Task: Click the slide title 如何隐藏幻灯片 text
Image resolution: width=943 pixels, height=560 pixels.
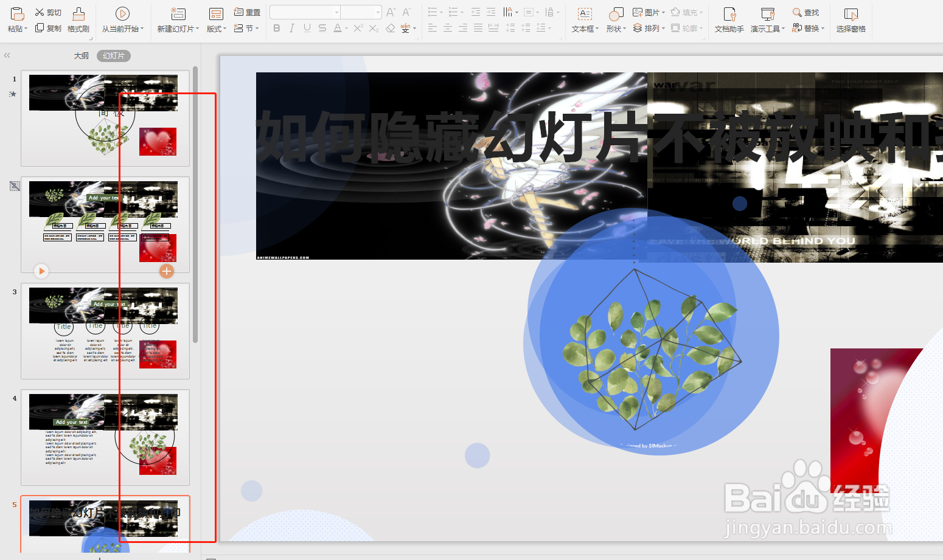Action: 599,137
